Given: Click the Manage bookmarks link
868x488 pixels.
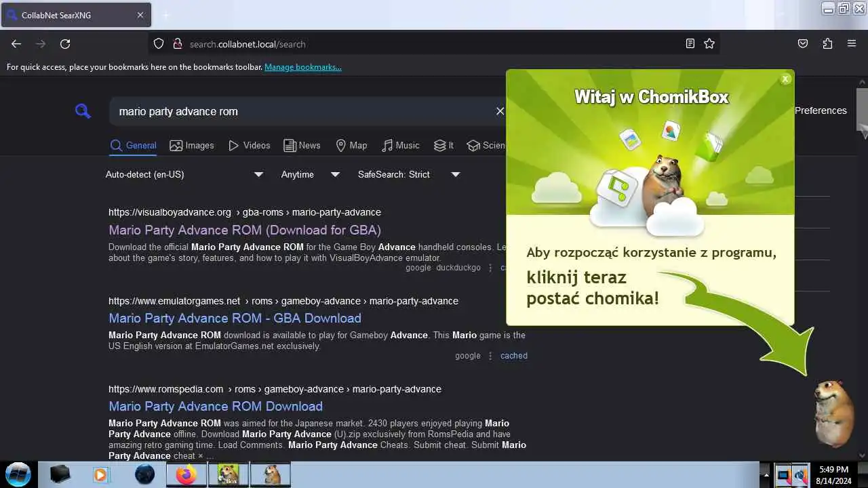Looking at the screenshot, I should tap(303, 66).
